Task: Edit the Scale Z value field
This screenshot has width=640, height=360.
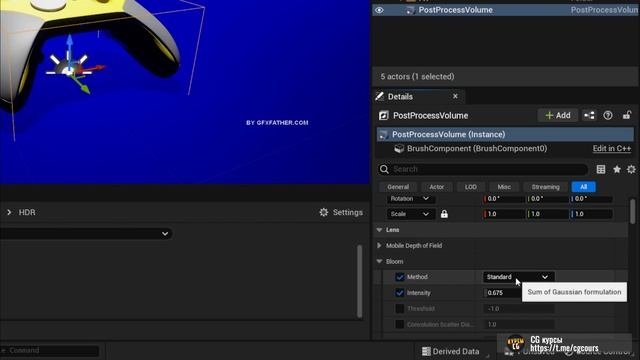Action: pyautogui.click(x=591, y=214)
